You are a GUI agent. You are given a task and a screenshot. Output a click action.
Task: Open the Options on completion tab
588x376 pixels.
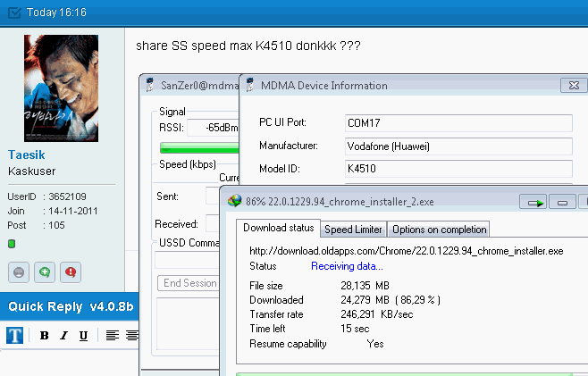click(x=439, y=230)
